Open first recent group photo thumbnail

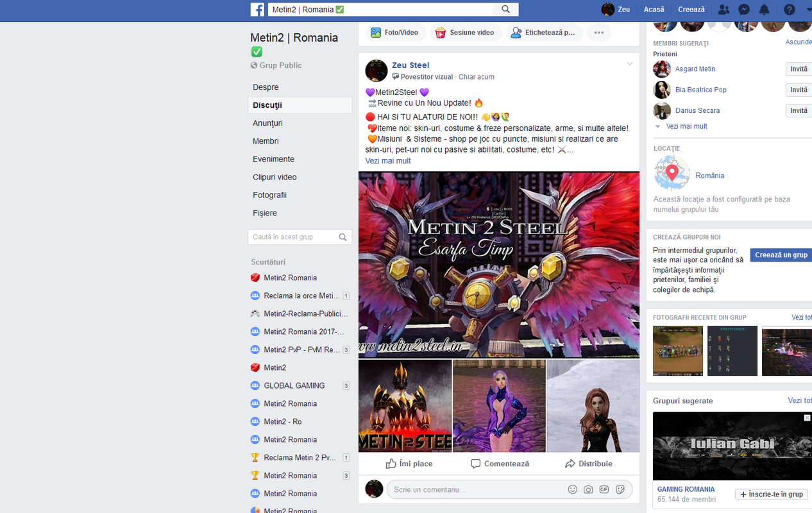tap(678, 351)
